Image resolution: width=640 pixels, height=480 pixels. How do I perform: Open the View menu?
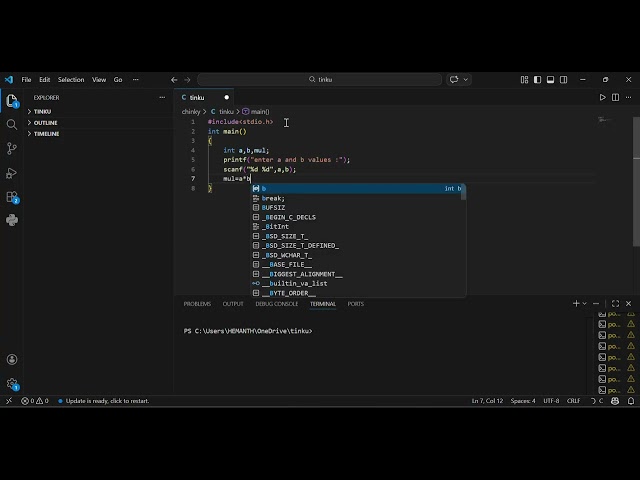(99, 80)
